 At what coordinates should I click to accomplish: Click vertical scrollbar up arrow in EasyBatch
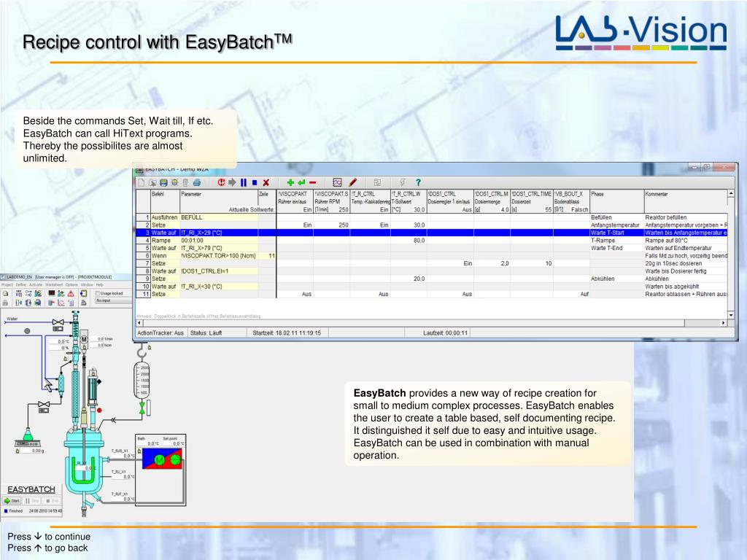[x=731, y=193]
